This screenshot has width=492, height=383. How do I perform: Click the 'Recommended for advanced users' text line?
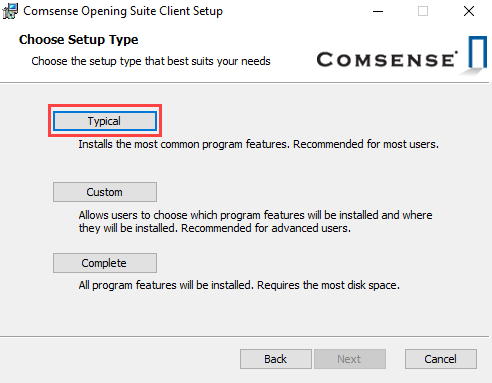coord(266,228)
